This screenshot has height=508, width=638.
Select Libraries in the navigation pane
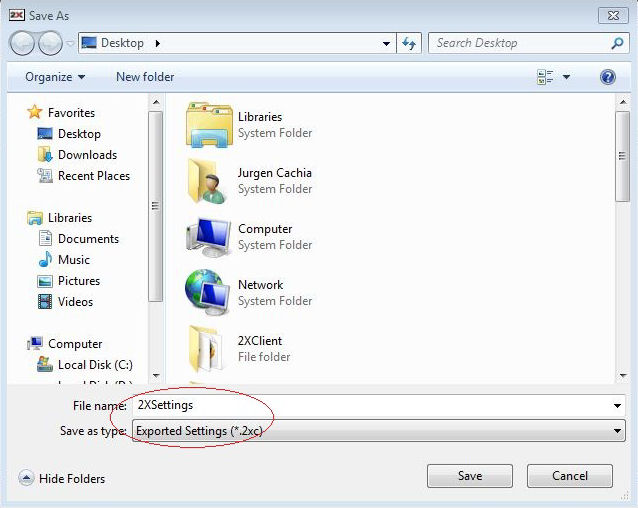(70, 218)
